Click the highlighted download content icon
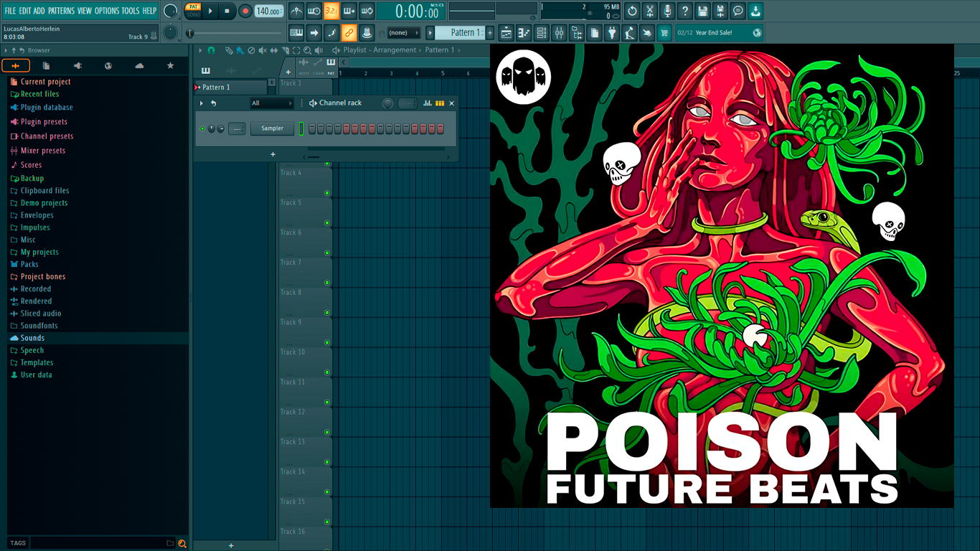Screen dimensions: 980x551 click(755, 11)
